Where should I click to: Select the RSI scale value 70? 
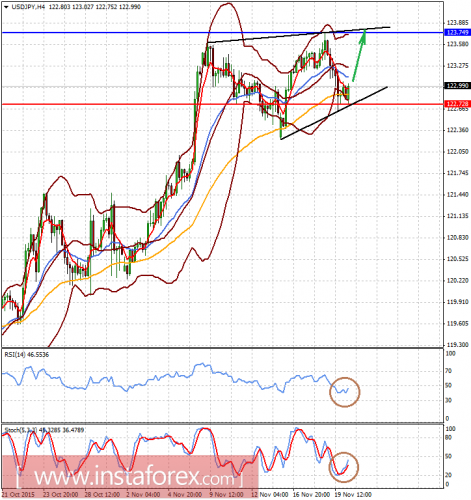(x=449, y=371)
